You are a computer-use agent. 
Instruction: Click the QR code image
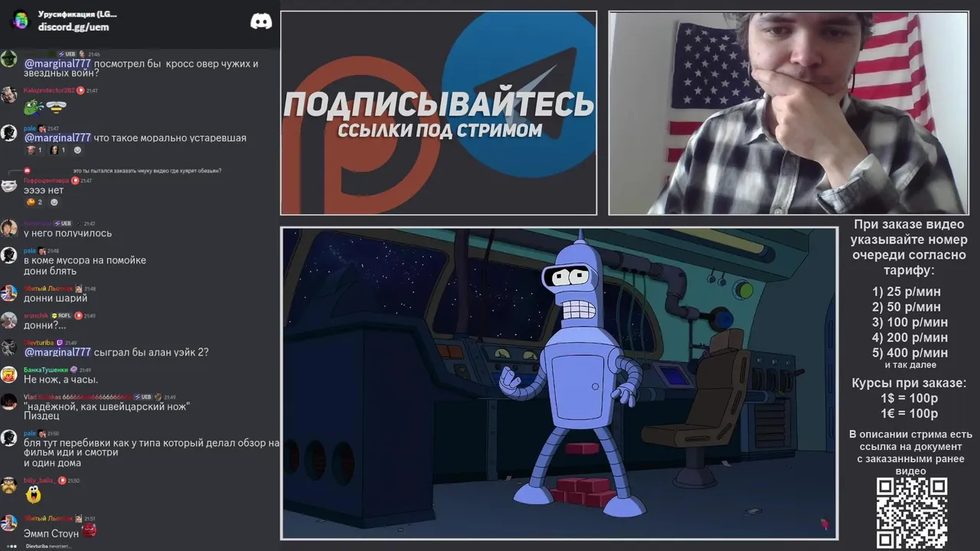[x=911, y=512]
